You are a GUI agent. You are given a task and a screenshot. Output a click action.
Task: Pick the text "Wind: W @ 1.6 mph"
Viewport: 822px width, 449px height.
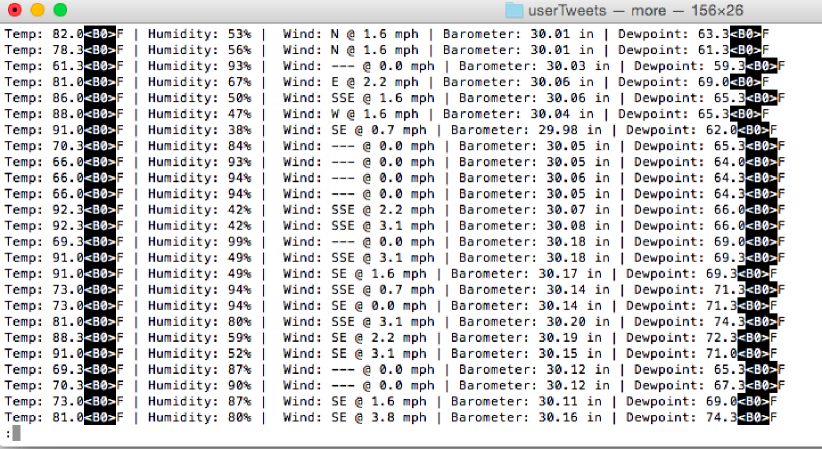351,114
